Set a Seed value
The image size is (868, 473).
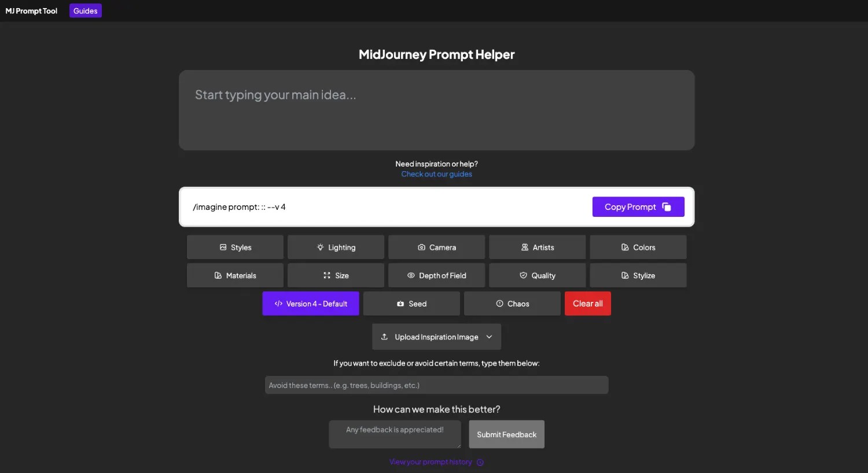pyautogui.click(x=411, y=304)
